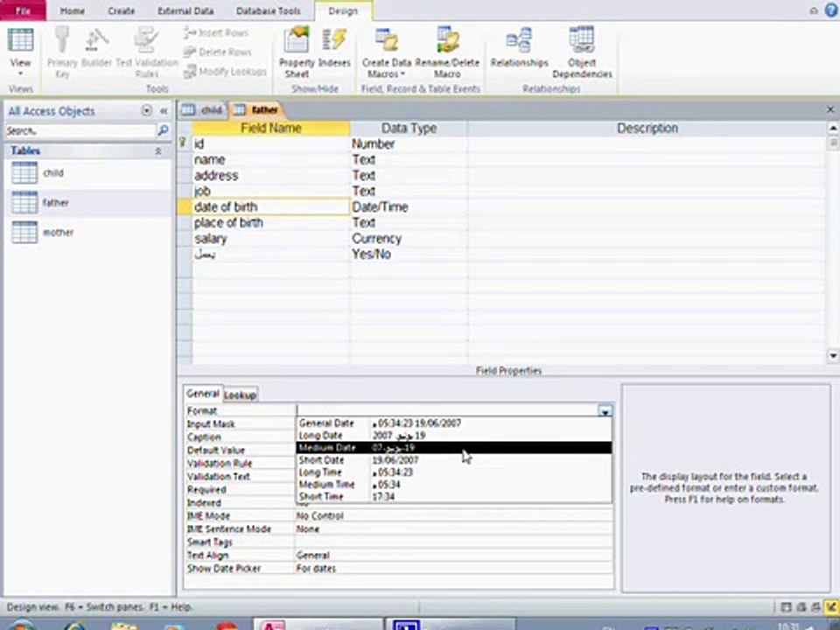Choose Long Time format option

pos(454,472)
